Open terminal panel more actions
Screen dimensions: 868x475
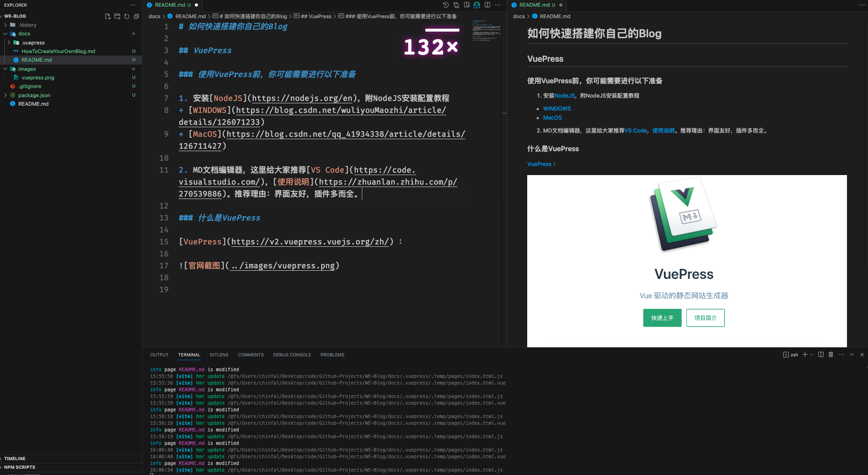coord(841,354)
